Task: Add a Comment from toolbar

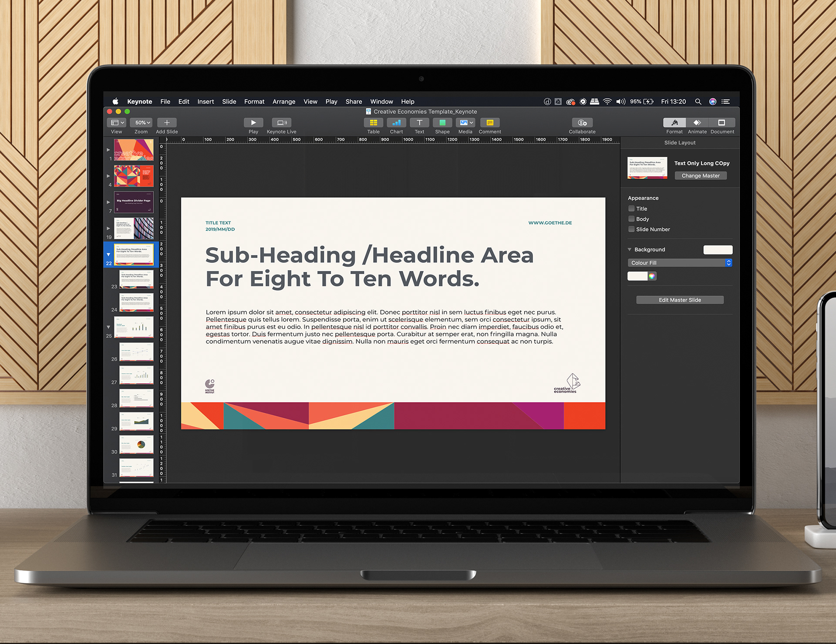Action: coord(490,123)
